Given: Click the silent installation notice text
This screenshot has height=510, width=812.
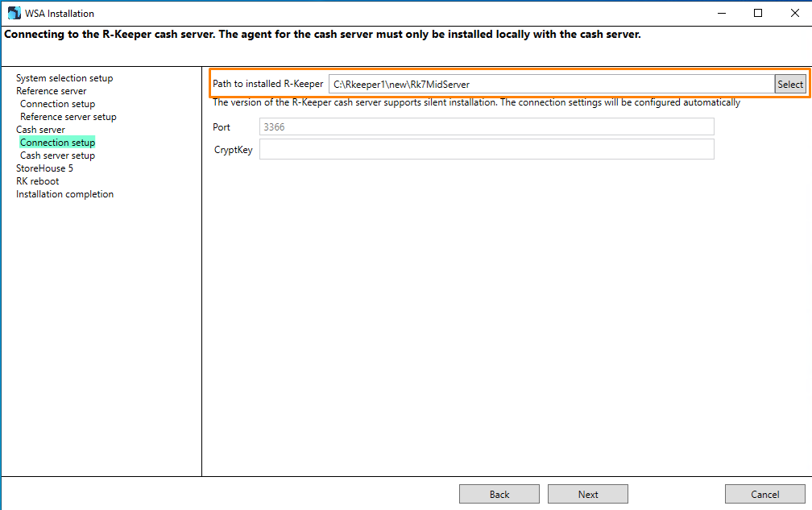Looking at the screenshot, I should [x=476, y=102].
